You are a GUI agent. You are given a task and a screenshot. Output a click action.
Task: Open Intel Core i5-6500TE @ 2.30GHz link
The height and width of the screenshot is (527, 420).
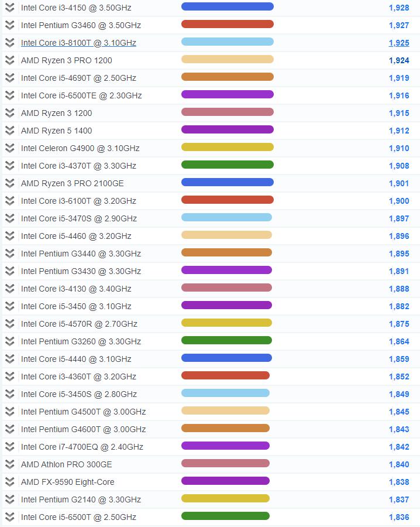tap(81, 96)
